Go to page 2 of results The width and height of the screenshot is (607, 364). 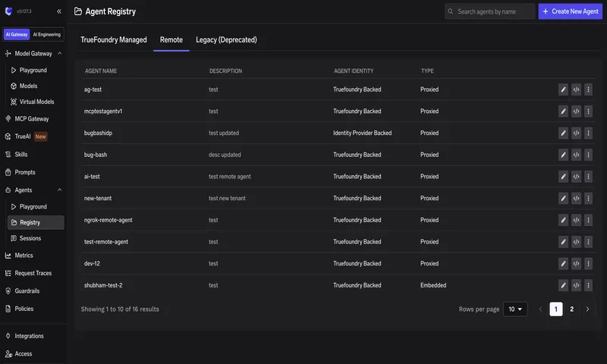[572, 309]
